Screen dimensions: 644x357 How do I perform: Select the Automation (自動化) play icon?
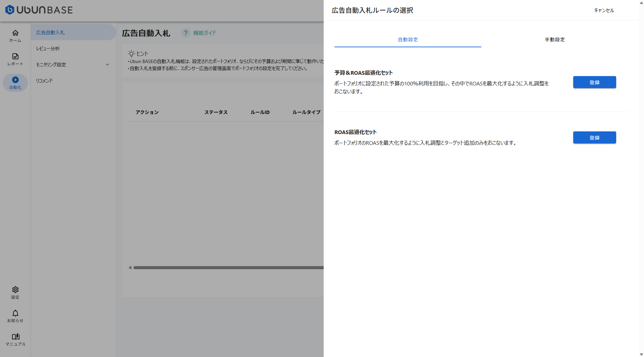(x=15, y=80)
